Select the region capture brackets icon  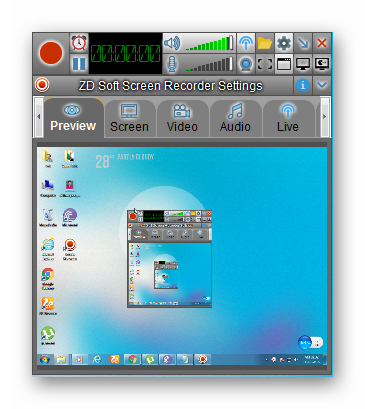click(265, 64)
